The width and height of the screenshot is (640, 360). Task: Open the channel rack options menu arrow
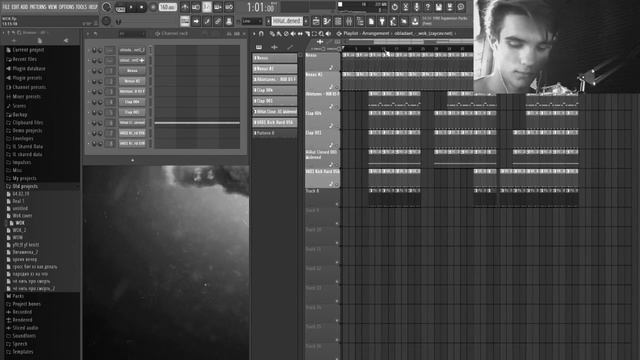tap(88, 33)
